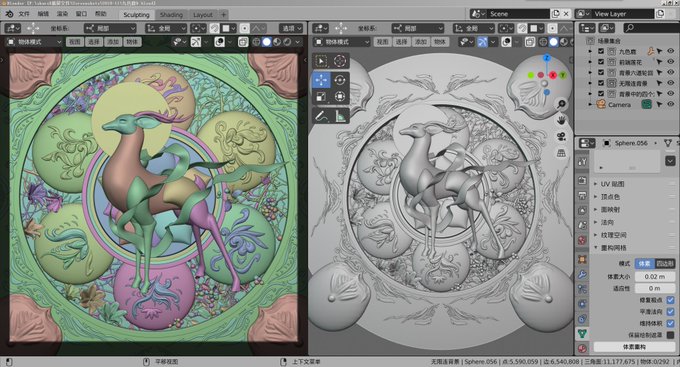Click the Camera object icon in outliner
The image size is (680, 367).
[x=601, y=104]
